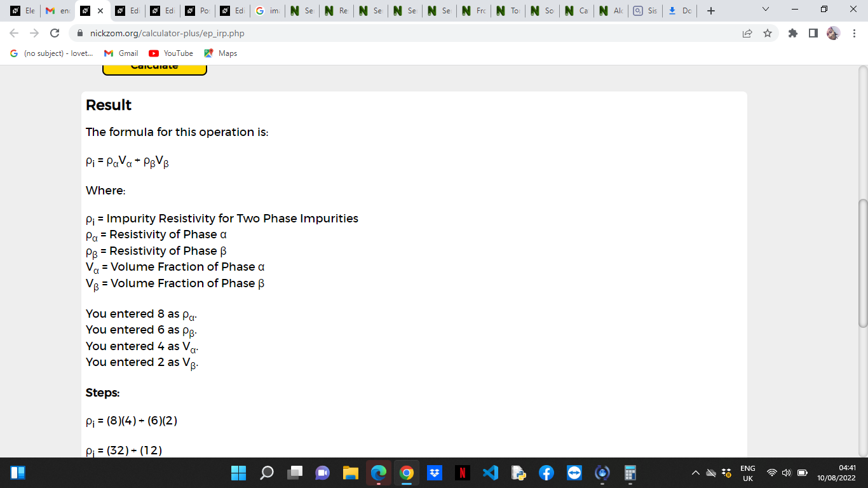Open the ENG UK language switcher

[x=748, y=473]
